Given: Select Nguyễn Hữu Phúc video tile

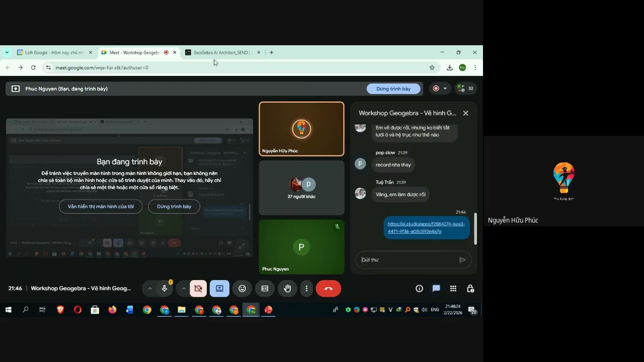Looking at the screenshot, I should (x=301, y=129).
